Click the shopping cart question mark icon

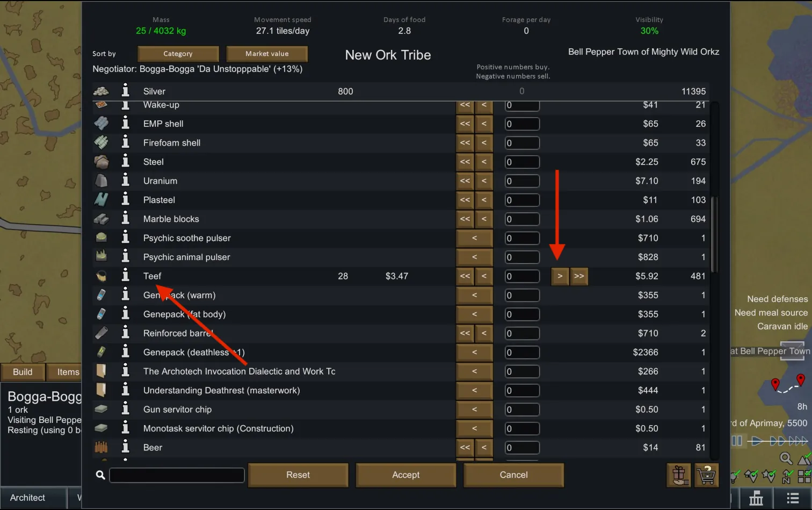[707, 475]
